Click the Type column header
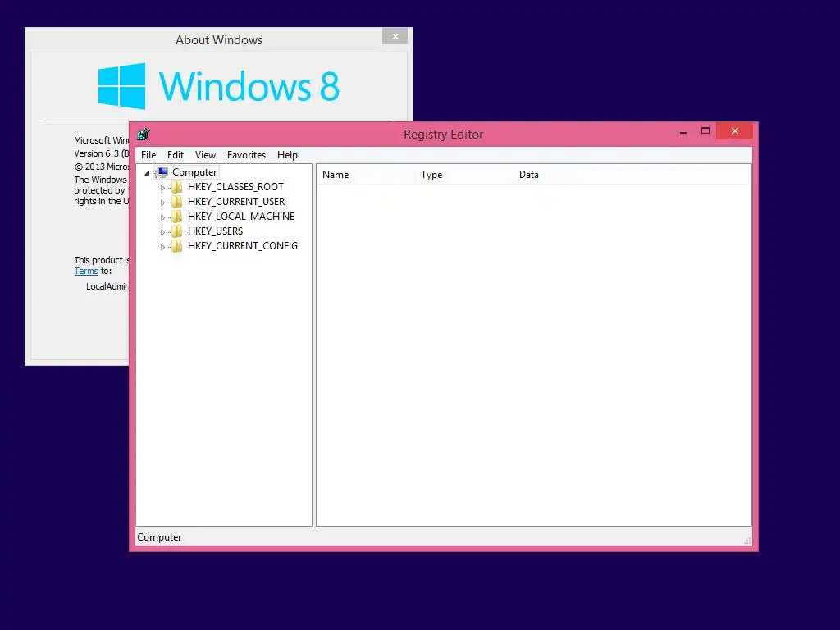 (464, 175)
